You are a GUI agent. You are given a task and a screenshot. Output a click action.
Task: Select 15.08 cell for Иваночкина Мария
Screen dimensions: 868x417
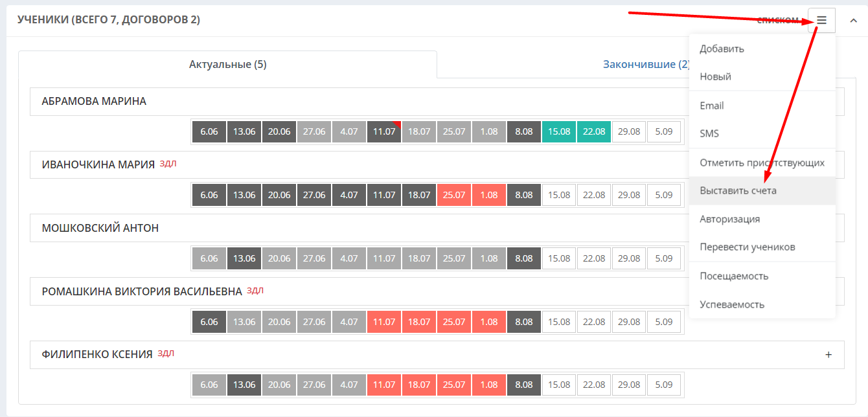click(559, 195)
